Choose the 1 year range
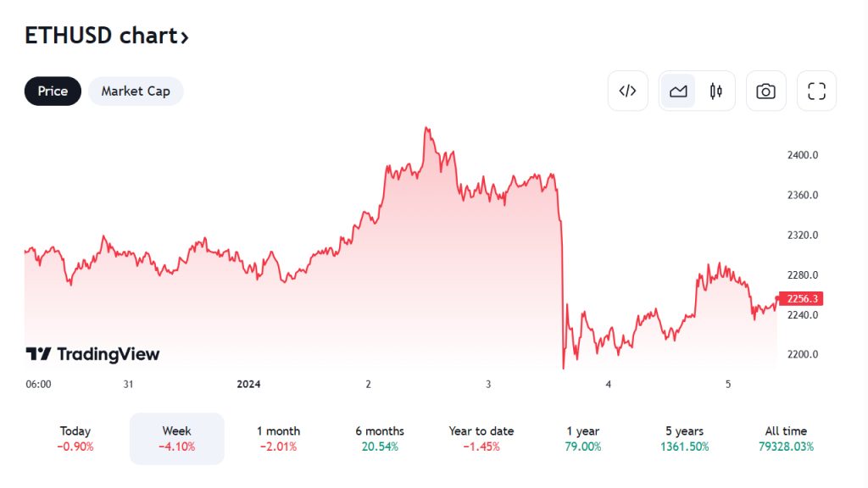 pyautogui.click(x=582, y=439)
